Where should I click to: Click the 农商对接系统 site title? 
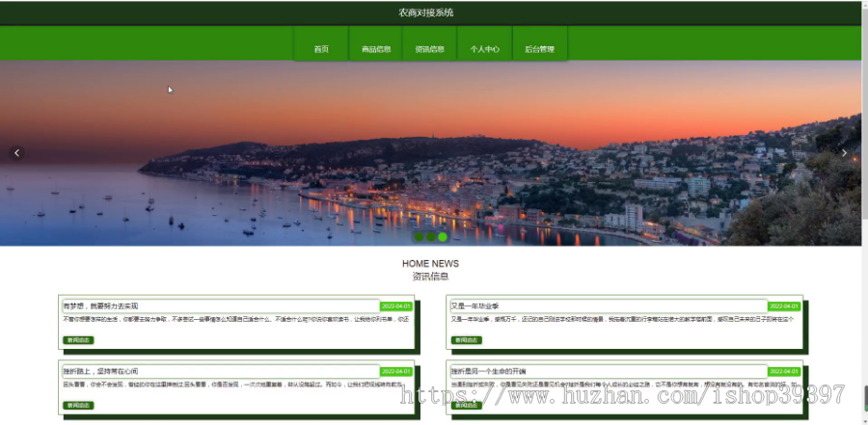426,13
